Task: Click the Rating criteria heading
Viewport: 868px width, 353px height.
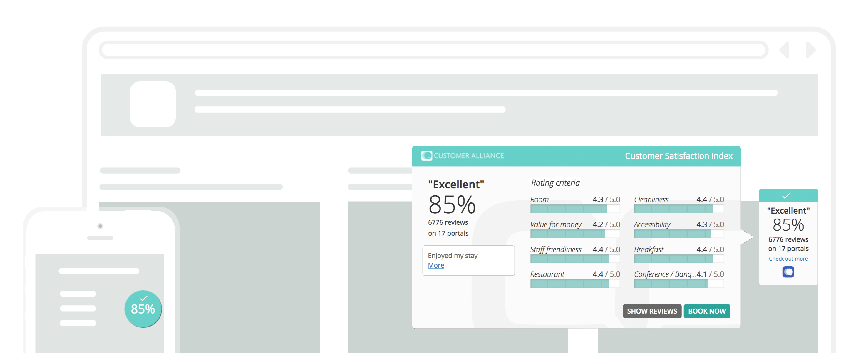Action: 555,183
